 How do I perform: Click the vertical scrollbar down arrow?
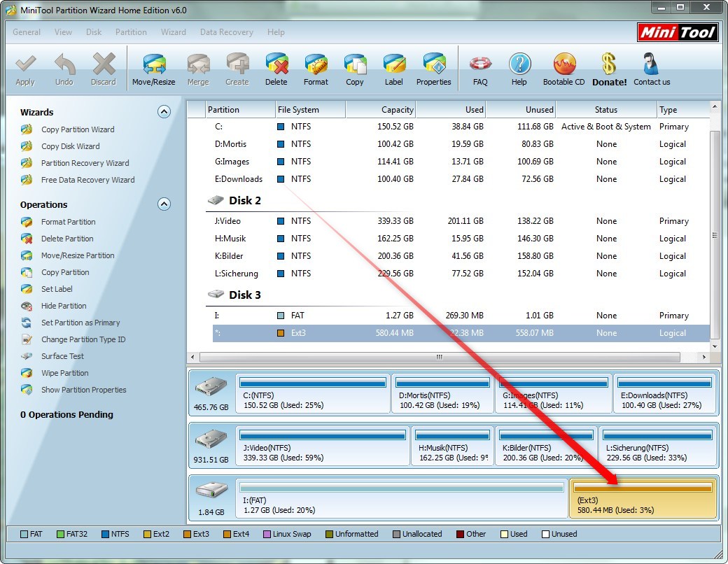tap(715, 346)
